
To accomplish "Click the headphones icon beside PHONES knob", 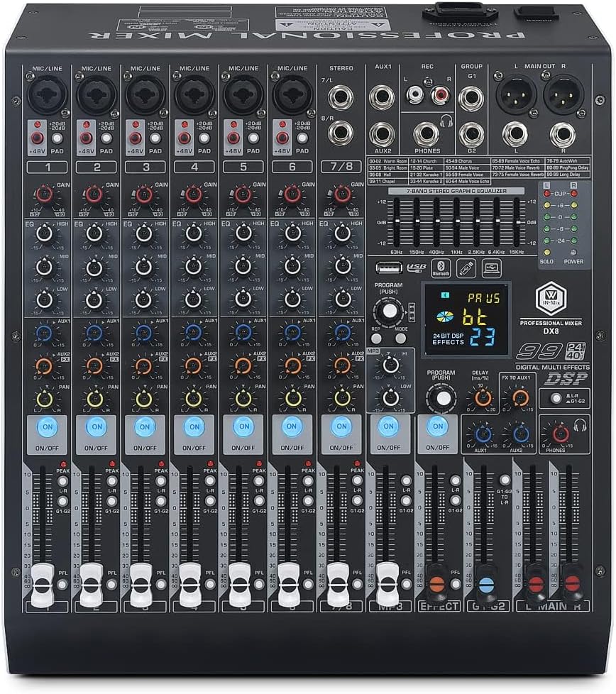I will pyautogui.click(x=581, y=426).
